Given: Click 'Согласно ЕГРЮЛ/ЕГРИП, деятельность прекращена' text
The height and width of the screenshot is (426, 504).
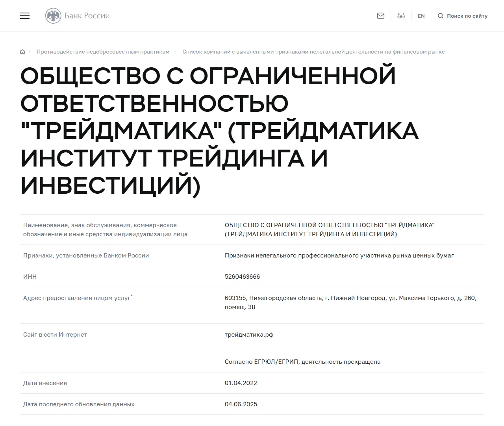Looking at the screenshot, I should (302, 362).
